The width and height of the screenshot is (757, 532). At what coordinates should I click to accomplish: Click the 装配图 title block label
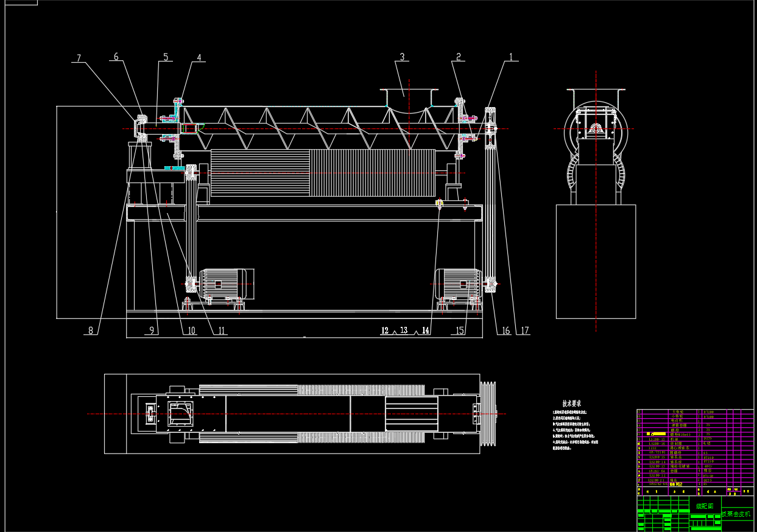point(705,506)
